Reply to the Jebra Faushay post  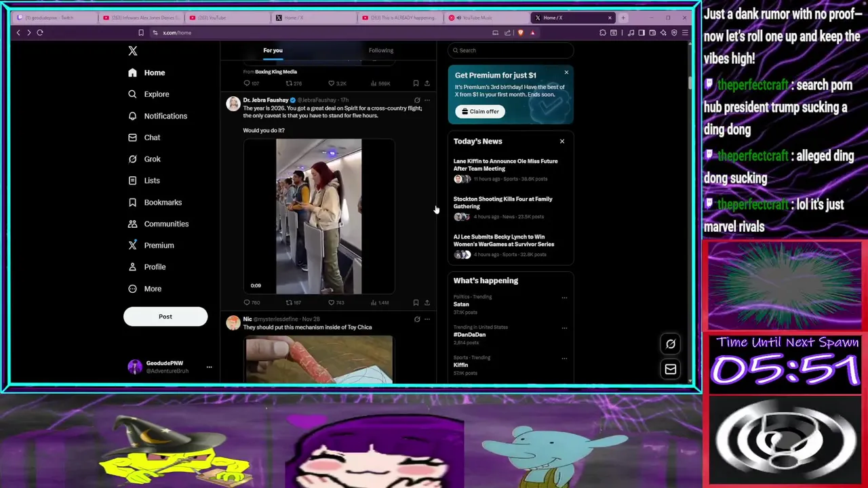pyautogui.click(x=251, y=302)
